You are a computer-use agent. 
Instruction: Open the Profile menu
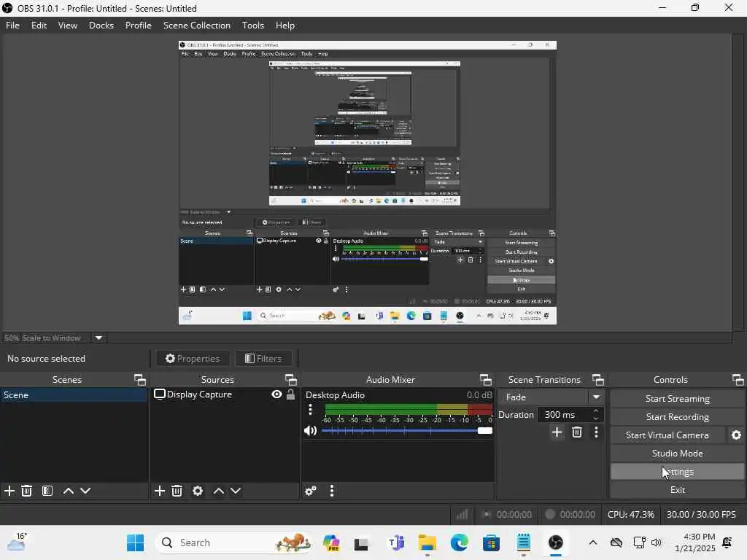pos(138,26)
